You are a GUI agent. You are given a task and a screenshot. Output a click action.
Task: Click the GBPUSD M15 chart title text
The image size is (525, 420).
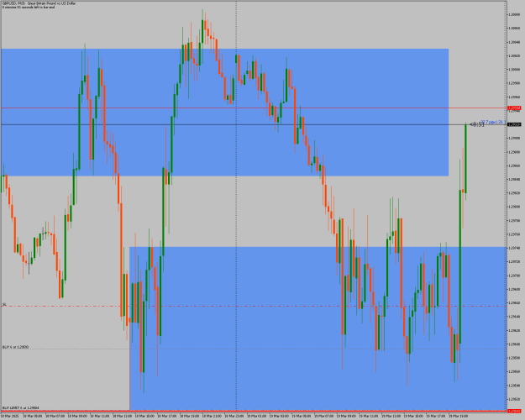point(39,3)
